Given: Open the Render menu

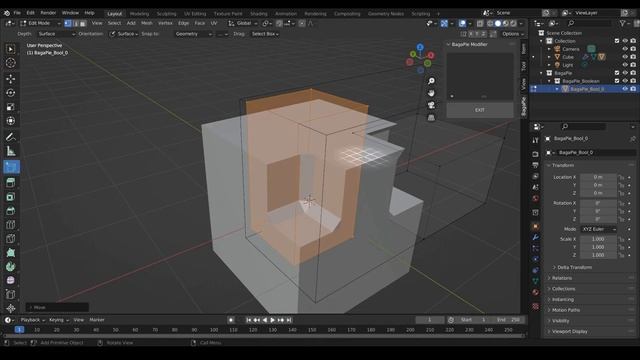Looking at the screenshot, I should pos(48,13).
